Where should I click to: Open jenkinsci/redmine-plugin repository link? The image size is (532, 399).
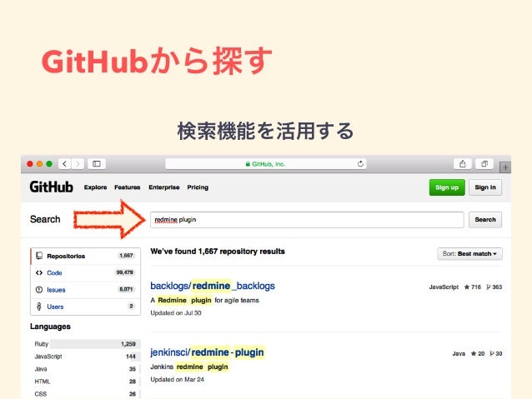pos(207,352)
